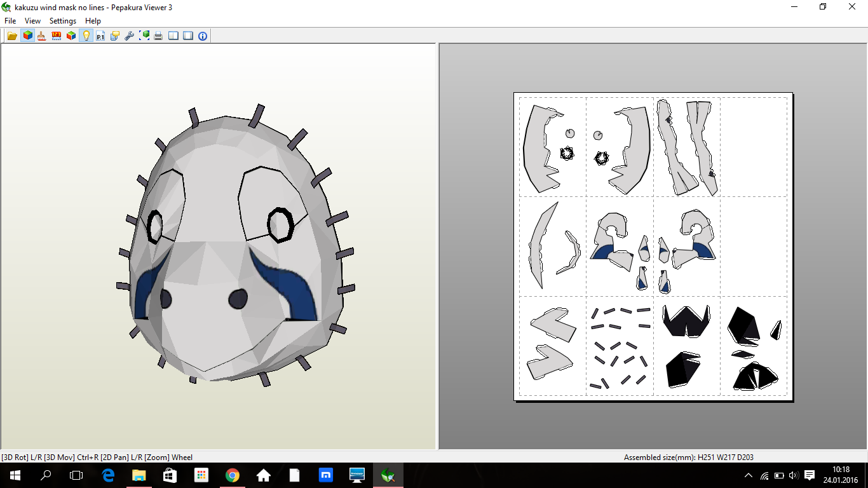Toggle the colored cube texture view icon

click(x=27, y=36)
